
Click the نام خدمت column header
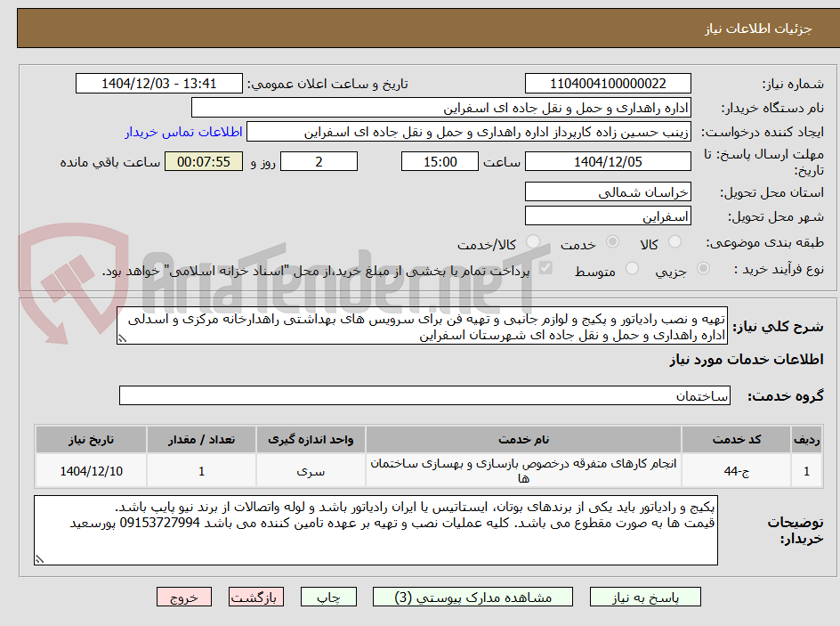click(523, 440)
